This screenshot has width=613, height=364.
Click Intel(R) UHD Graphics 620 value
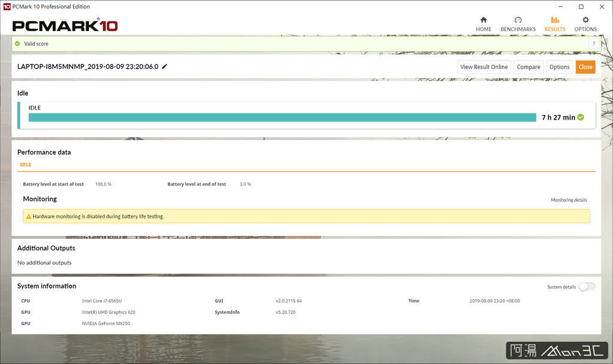(x=109, y=312)
